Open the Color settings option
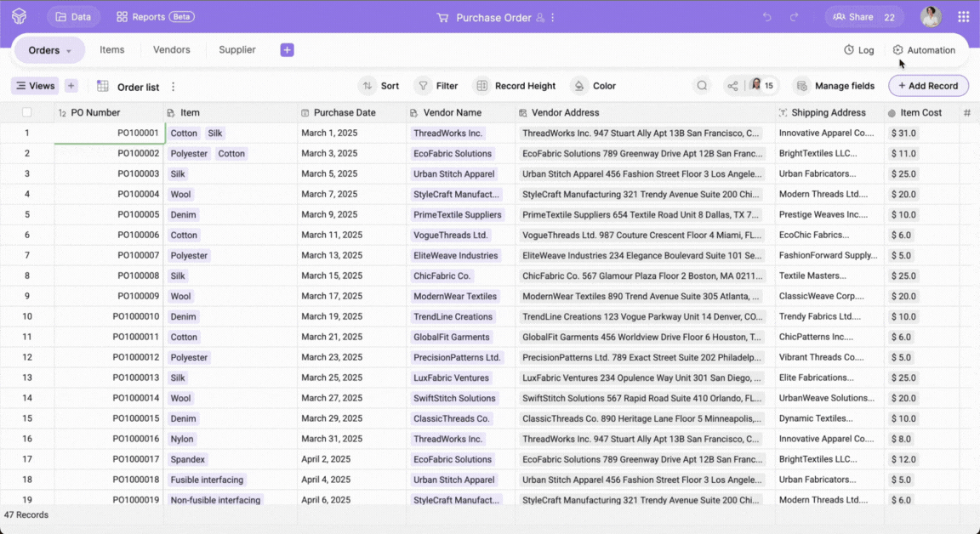Viewport: 980px width, 534px height. pos(595,86)
